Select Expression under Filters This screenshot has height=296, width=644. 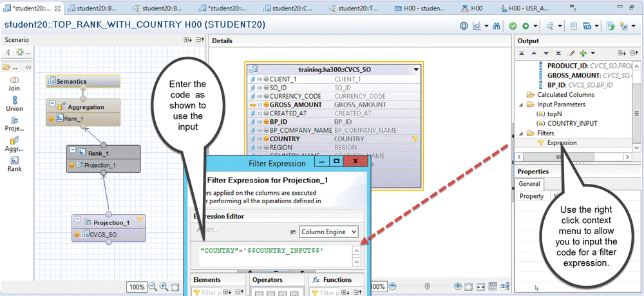[562, 143]
